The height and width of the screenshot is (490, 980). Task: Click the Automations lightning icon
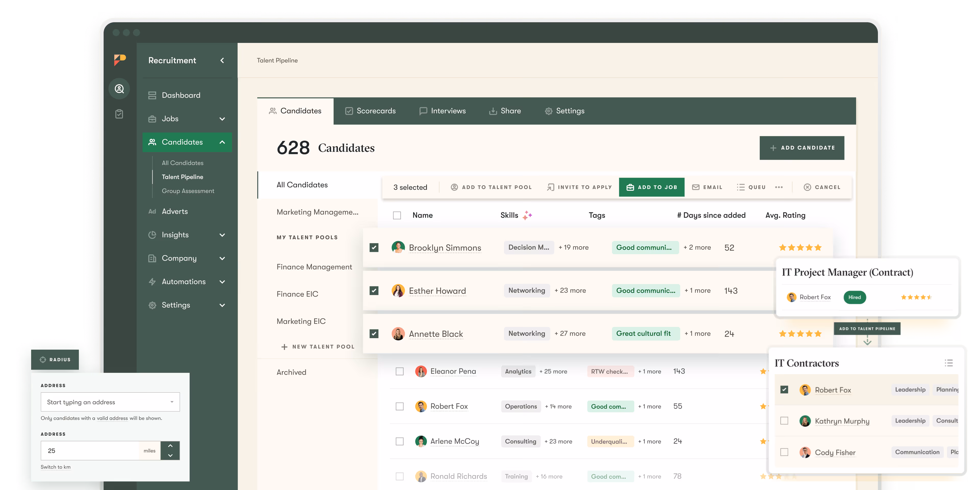[x=152, y=282]
